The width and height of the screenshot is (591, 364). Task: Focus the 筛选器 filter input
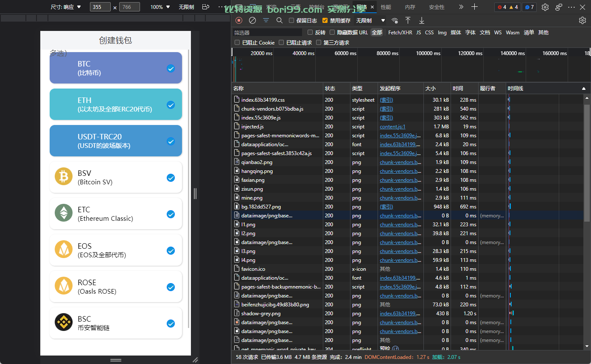point(267,32)
